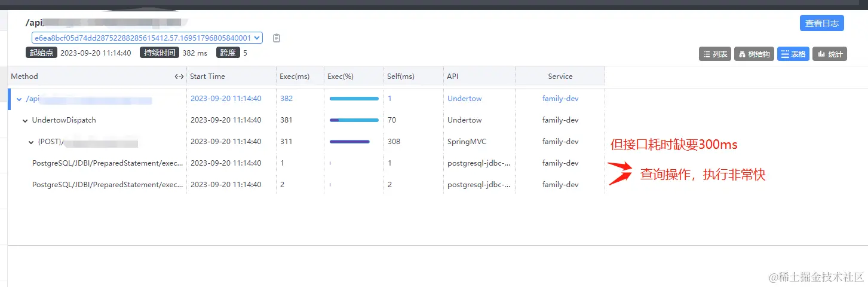Image resolution: width=868 pixels, height=287 pixels.
Task: Click the Exec(ms) column header
Action: 295,77
